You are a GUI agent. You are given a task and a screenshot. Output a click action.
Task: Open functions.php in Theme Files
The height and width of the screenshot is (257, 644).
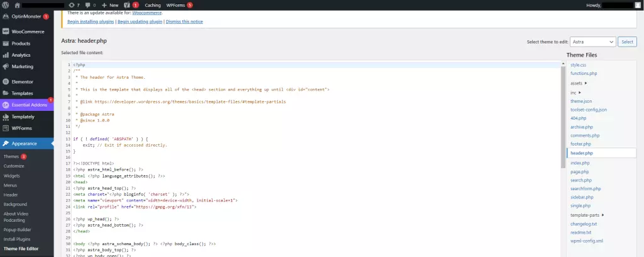point(584,73)
